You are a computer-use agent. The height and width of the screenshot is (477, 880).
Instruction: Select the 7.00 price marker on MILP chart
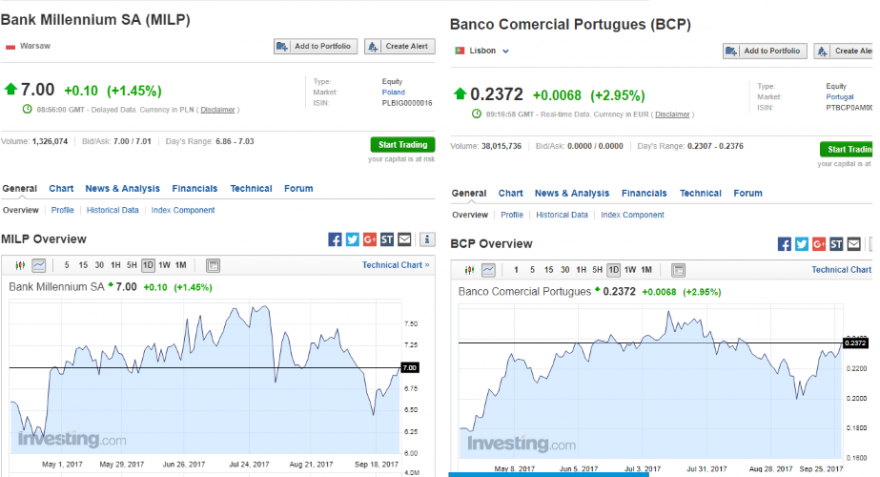410,368
